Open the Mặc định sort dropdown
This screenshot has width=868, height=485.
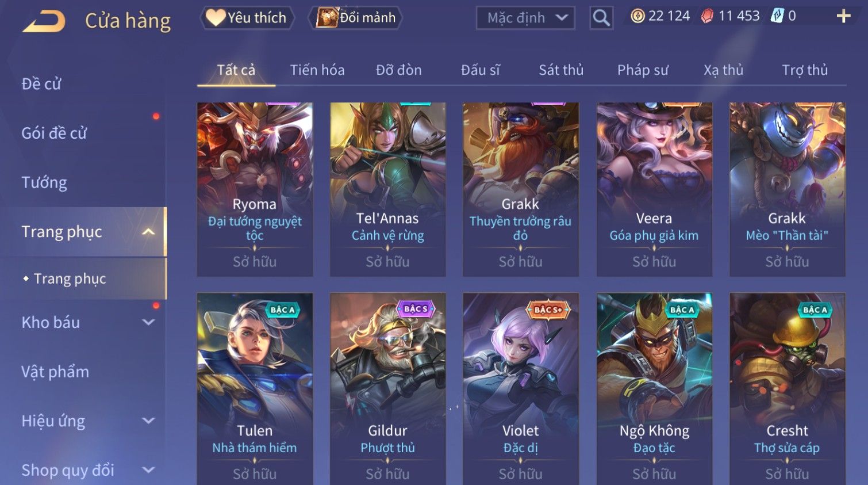click(x=525, y=18)
